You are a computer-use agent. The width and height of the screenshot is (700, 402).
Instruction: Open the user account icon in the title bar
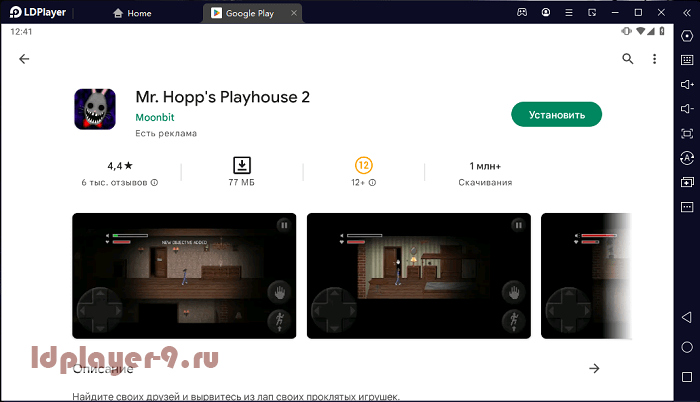point(546,13)
